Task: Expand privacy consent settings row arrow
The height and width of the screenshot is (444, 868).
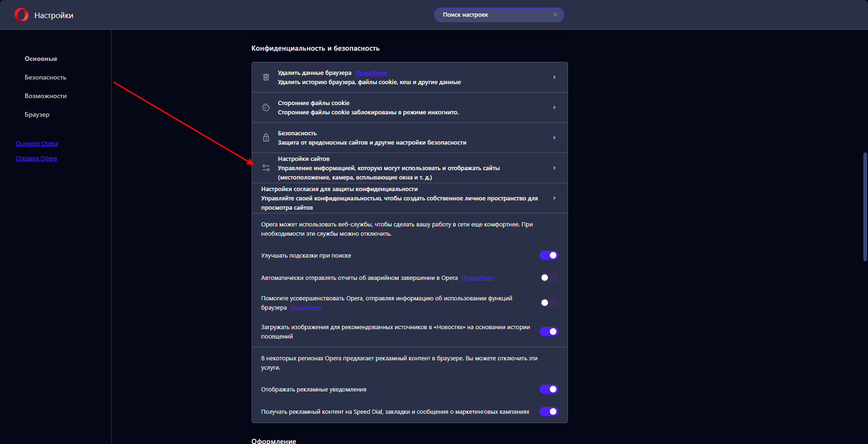Action: [x=554, y=198]
